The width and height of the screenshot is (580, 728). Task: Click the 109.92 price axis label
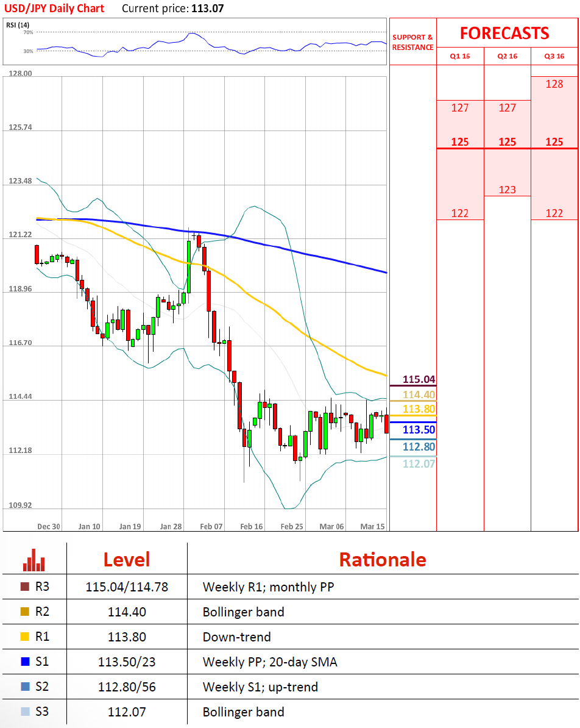[x=21, y=505]
